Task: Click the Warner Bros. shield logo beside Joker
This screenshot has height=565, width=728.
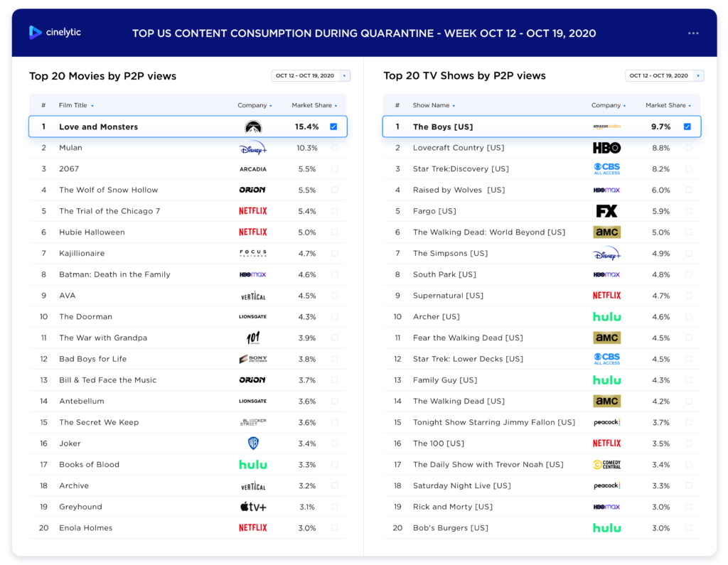Action: pyautogui.click(x=253, y=443)
